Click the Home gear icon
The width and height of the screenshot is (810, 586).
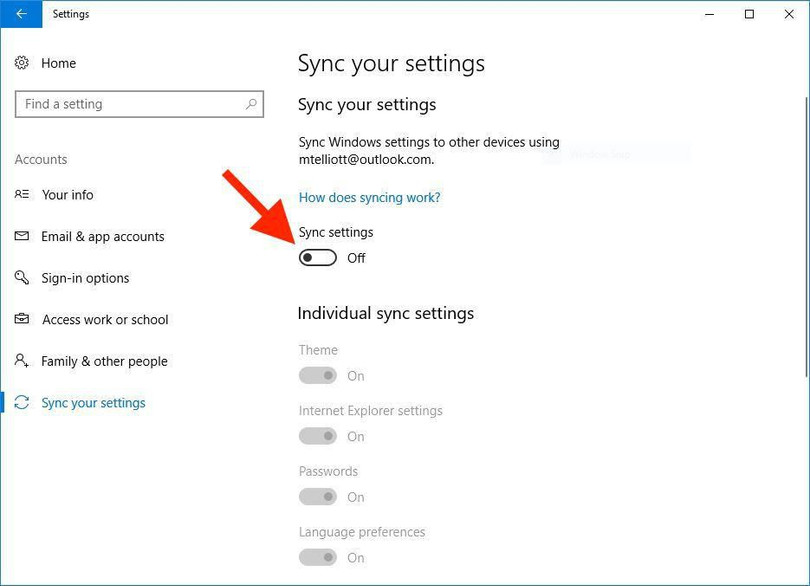tap(22, 63)
